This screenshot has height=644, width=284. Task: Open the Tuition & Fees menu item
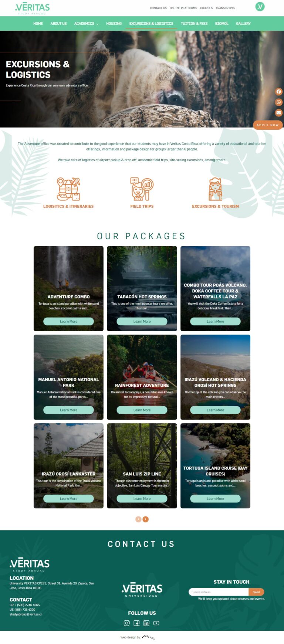(x=194, y=24)
